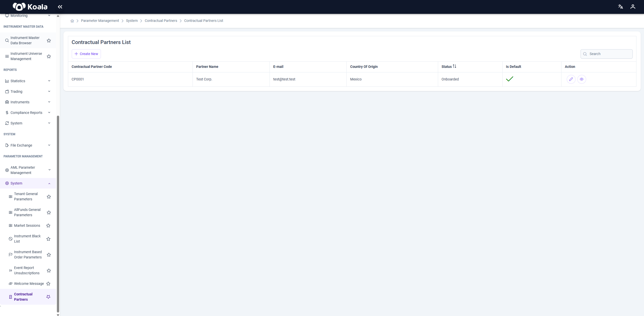Click the Test Corp. name cell
Viewport: 644px width, 316px height.
[231, 79]
